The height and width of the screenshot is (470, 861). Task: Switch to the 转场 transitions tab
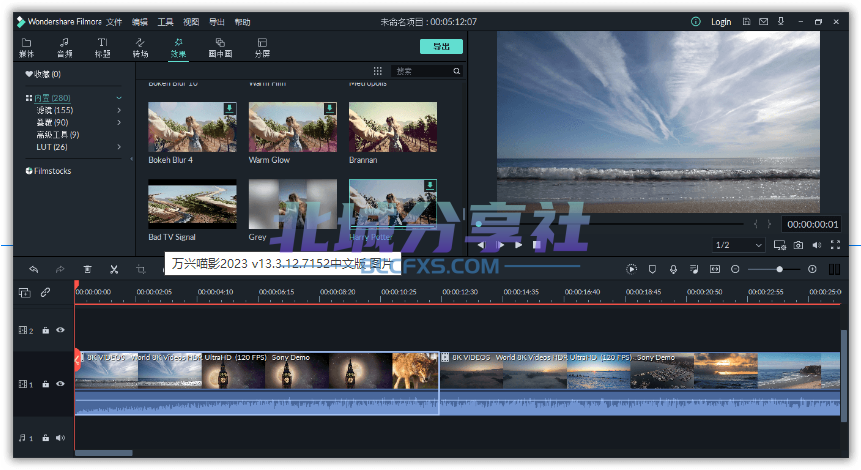(x=141, y=48)
